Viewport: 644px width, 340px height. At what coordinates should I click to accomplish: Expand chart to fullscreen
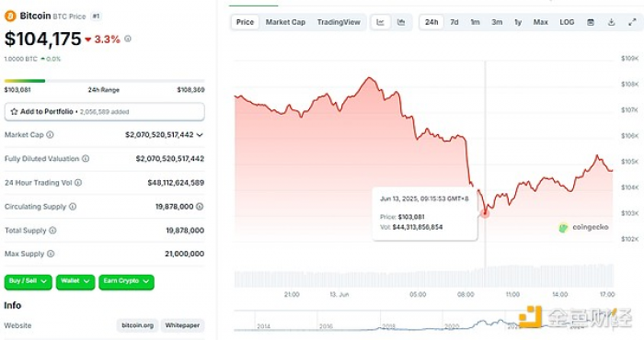pos(632,22)
